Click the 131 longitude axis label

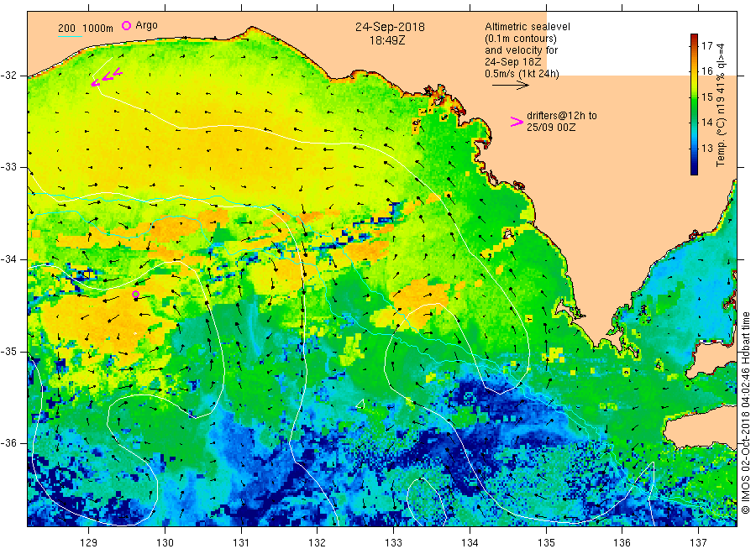pos(241,543)
